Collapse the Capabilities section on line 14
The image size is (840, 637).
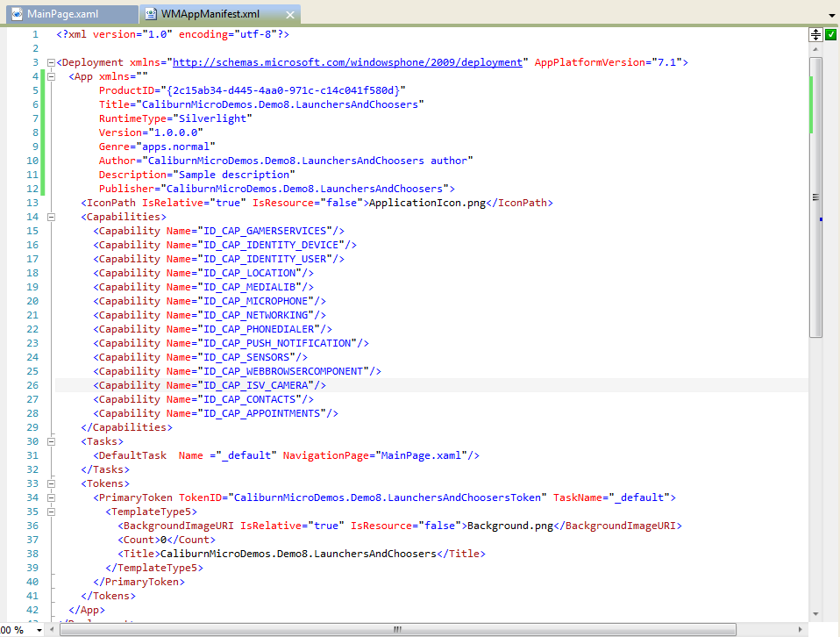[x=51, y=218]
